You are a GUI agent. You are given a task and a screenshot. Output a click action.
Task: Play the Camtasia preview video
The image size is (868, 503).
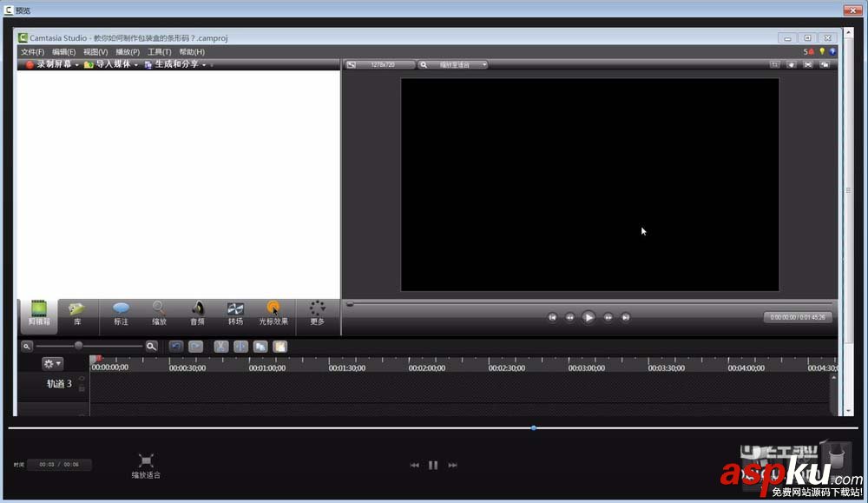point(589,317)
